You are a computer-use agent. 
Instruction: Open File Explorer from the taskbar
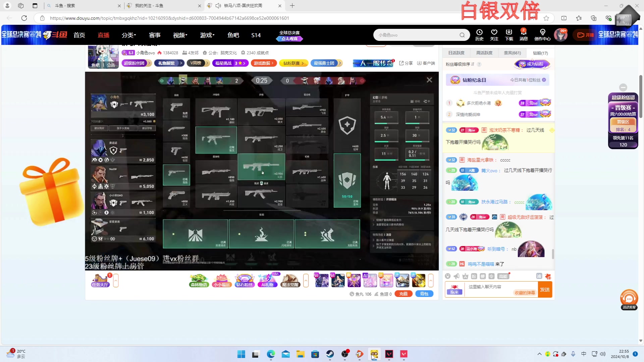(x=300, y=354)
